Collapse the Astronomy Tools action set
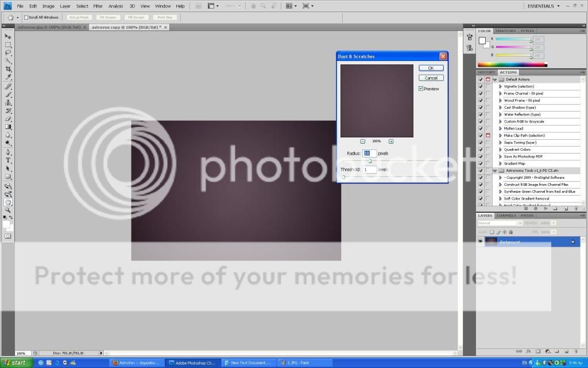 (494, 171)
